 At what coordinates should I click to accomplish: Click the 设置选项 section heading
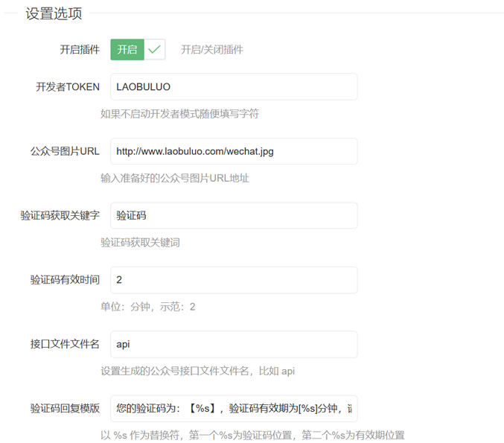(54, 13)
